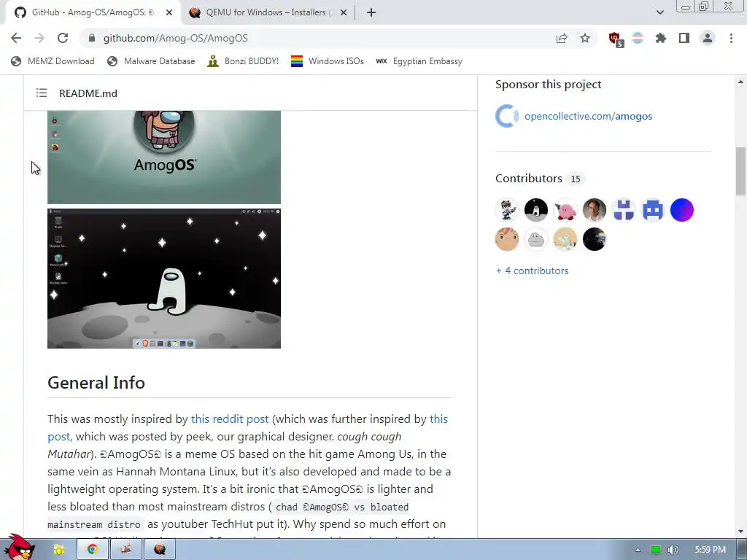This screenshot has width=747, height=560.
Task: Open the AmogOS logo screenshot image
Action: tap(164, 157)
